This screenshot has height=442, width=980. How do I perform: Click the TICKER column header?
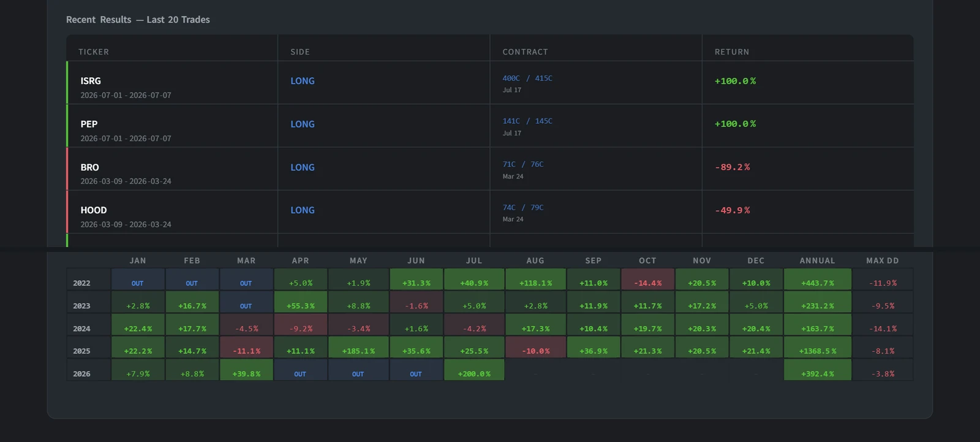[94, 52]
